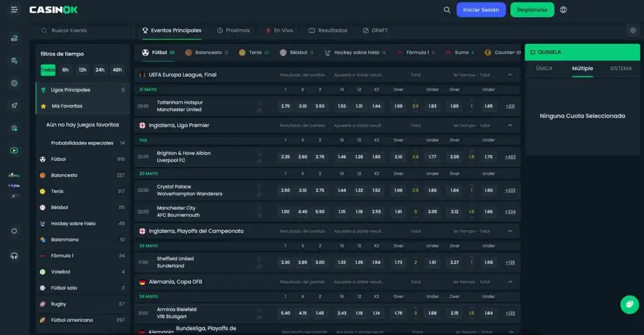
Task: Click the Balonmano icon in sports list
Action: pos(42,239)
